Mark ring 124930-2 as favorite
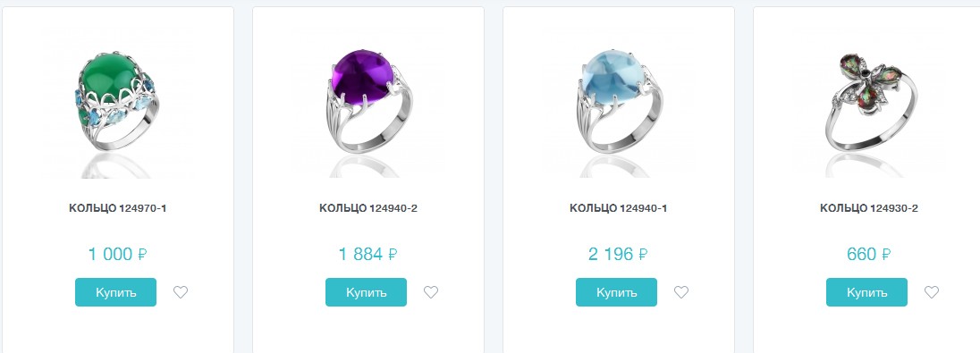Image resolution: width=980 pixels, height=353 pixels. (931, 291)
